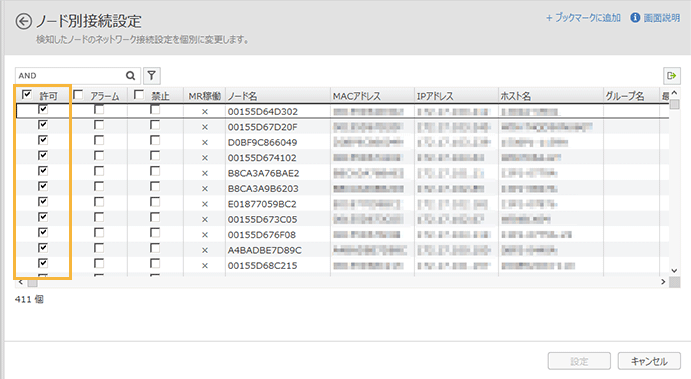691x379 pixels.
Task: Select node name 00155D68C215
Action: coord(263,266)
